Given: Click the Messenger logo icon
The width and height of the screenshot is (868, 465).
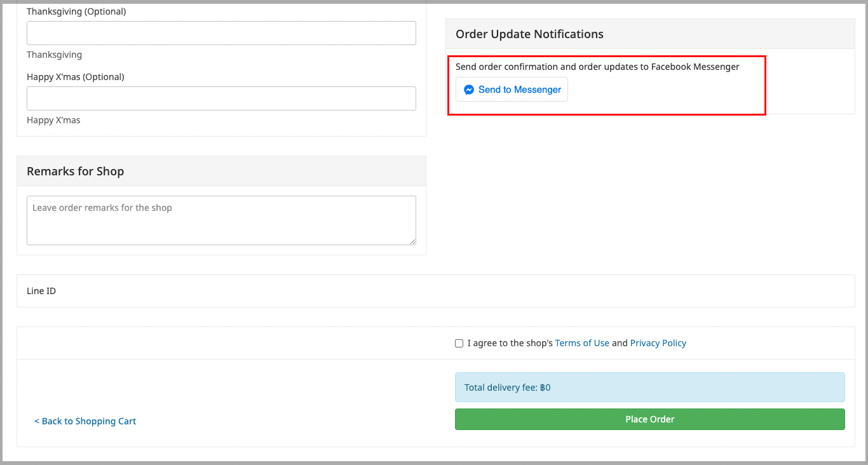Looking at the screenshot, I should (469, 90).
